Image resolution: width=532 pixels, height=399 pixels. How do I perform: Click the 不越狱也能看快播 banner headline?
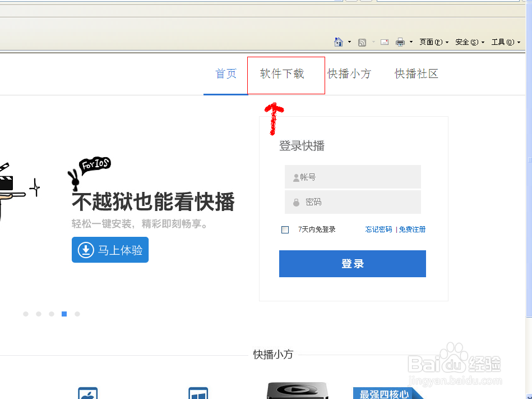153,202
